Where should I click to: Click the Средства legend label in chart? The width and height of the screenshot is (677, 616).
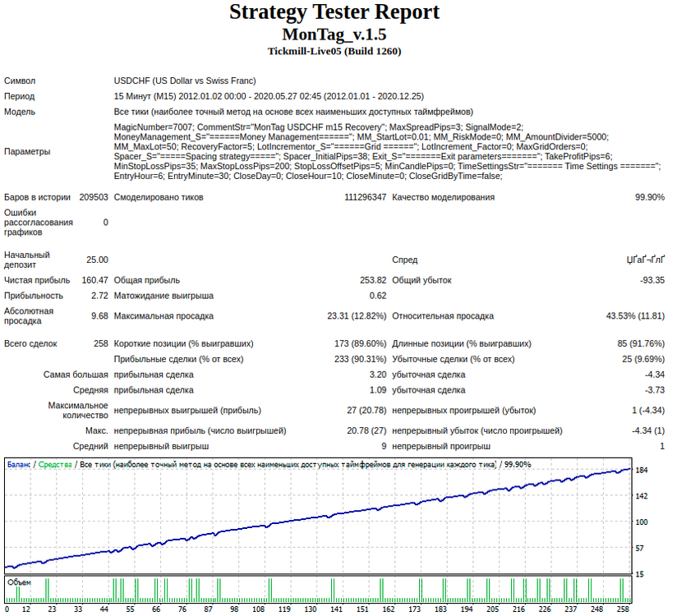[x=55, y=465]
